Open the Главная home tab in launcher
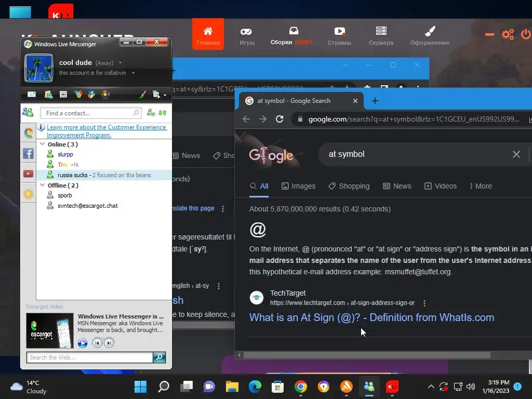 (208, 34)
